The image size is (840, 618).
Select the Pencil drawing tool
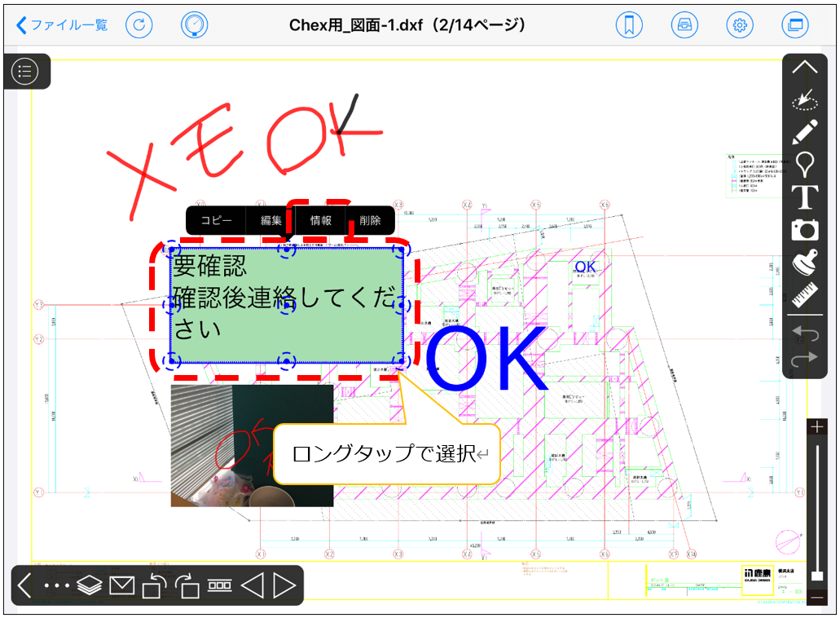[805, 131]
